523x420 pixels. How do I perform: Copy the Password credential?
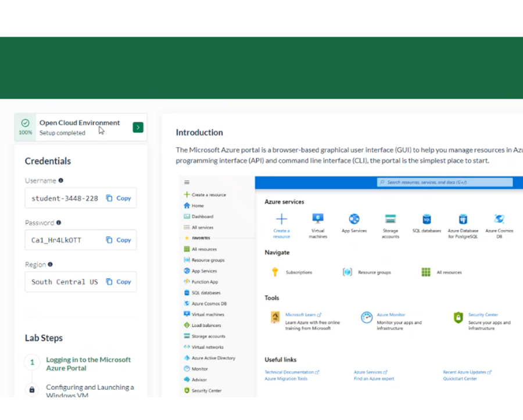[x=119, y=240]
